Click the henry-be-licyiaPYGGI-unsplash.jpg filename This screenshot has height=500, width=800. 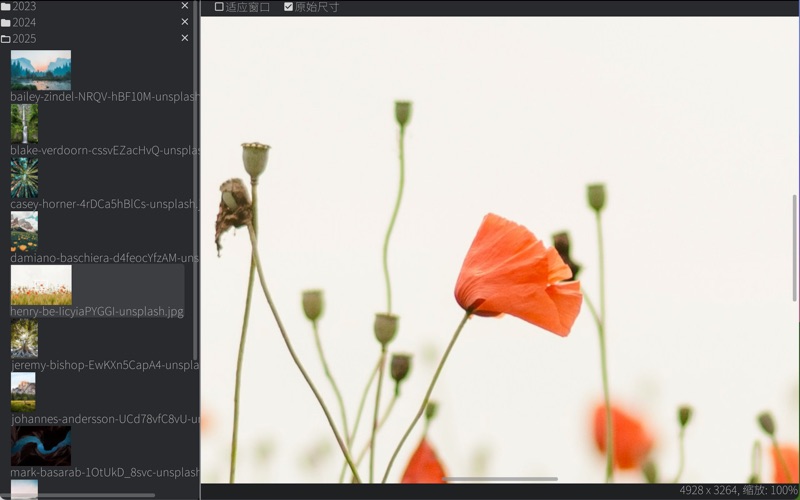point(97,311)
